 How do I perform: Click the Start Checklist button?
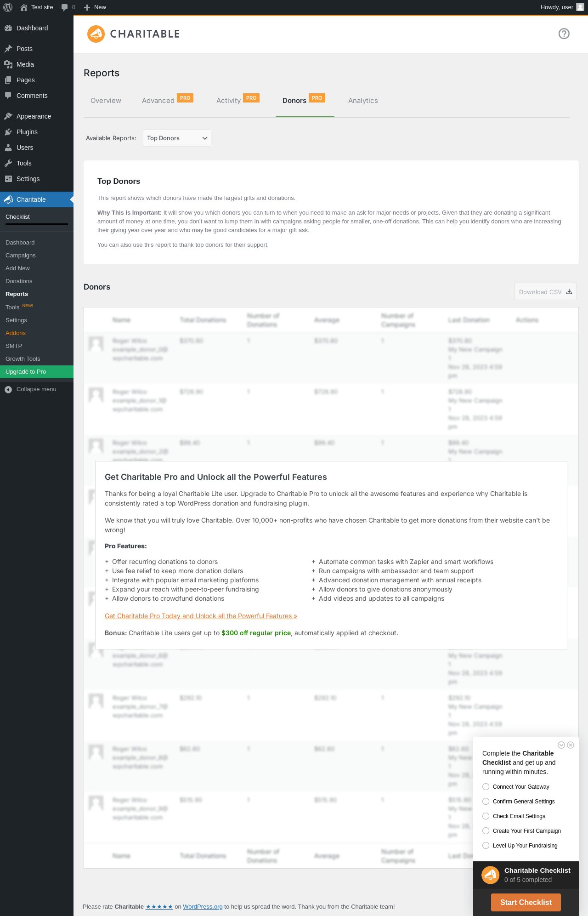point(526,902)
